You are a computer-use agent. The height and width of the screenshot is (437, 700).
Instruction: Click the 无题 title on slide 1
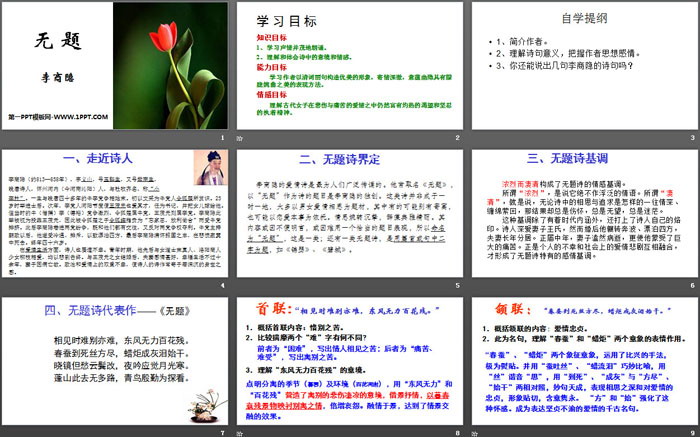pyautogui.click(x=58, y=41)
